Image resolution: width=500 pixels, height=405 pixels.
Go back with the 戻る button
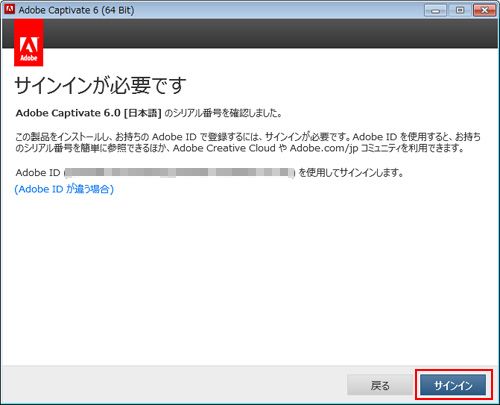(x=380, y=385)
